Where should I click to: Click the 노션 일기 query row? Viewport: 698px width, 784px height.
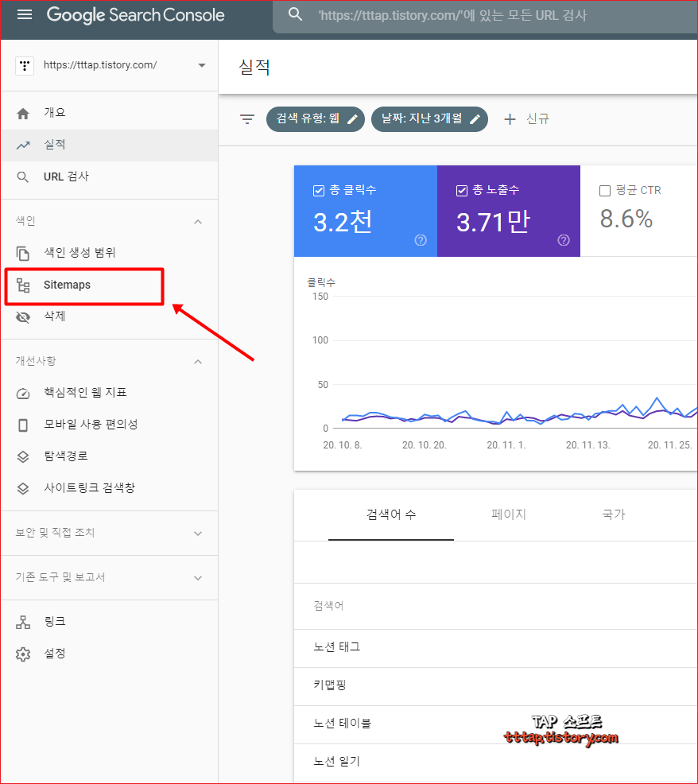pos(495,763)
